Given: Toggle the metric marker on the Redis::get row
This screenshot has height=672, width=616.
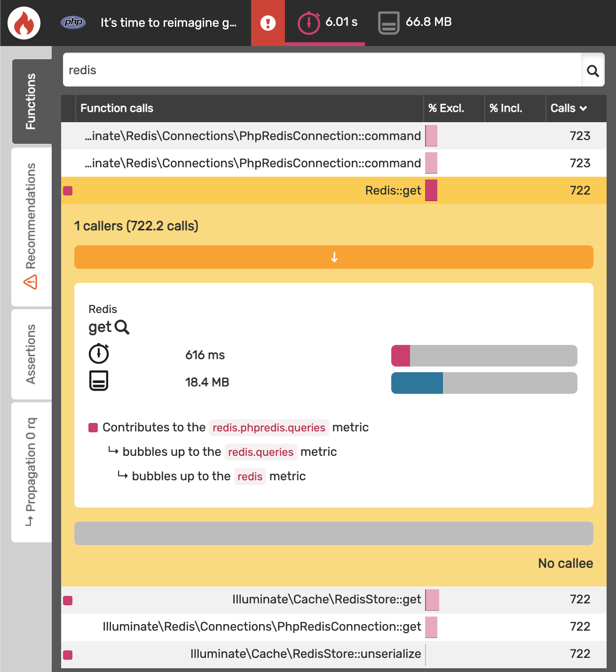Looking at the screenshot, I should 68,190.
